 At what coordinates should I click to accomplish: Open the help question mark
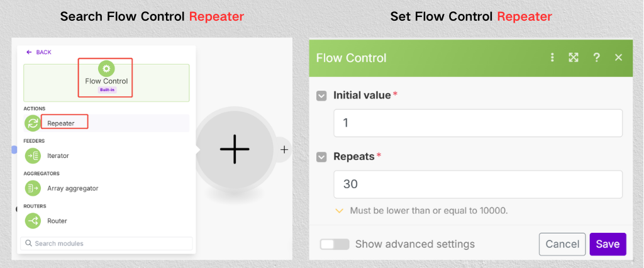pyautogui.click(x=596, y=58)
